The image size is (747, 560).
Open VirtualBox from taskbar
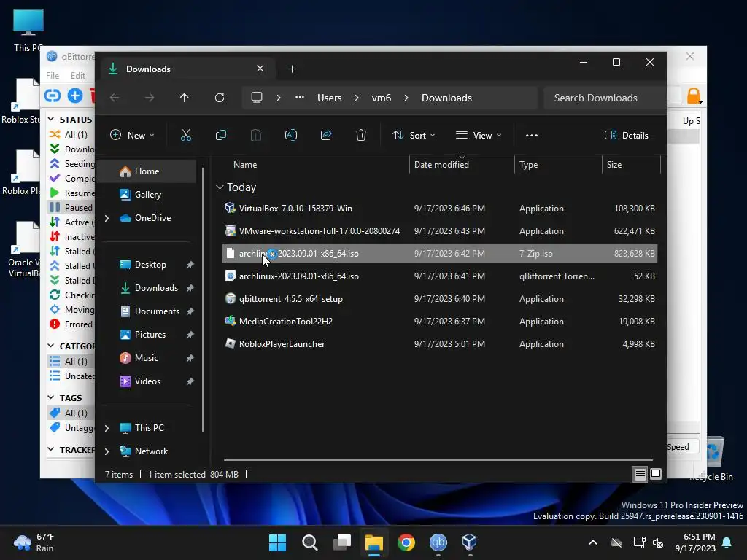tap(469, 542)
